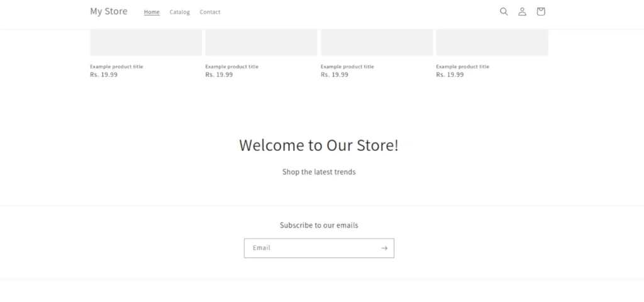The image size is (644, 302).
Task: Go to the My Store logo link
Action: click(109, 11)
